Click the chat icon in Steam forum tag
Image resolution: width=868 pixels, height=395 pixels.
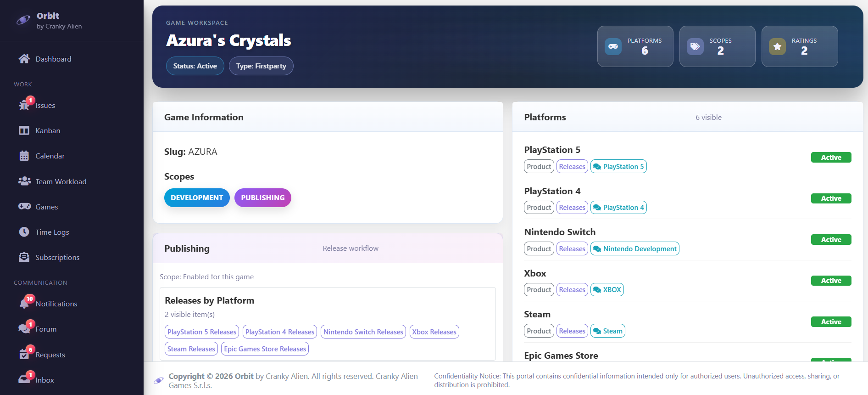click(597, 331)
